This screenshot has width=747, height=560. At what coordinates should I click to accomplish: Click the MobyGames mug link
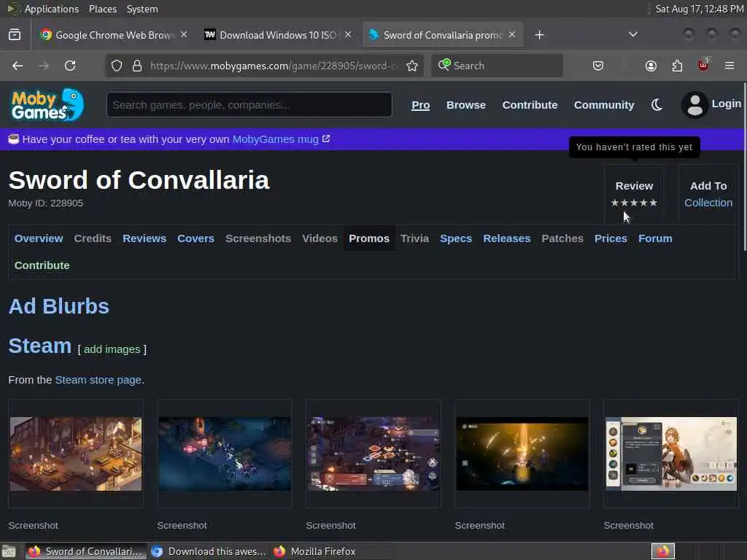click(x=275, y=139)
